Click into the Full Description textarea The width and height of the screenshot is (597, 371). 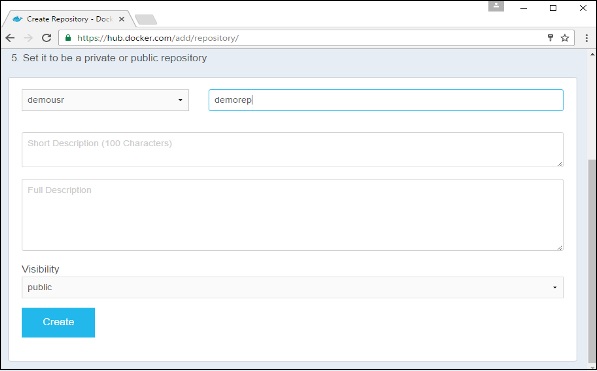pos(292,215)
